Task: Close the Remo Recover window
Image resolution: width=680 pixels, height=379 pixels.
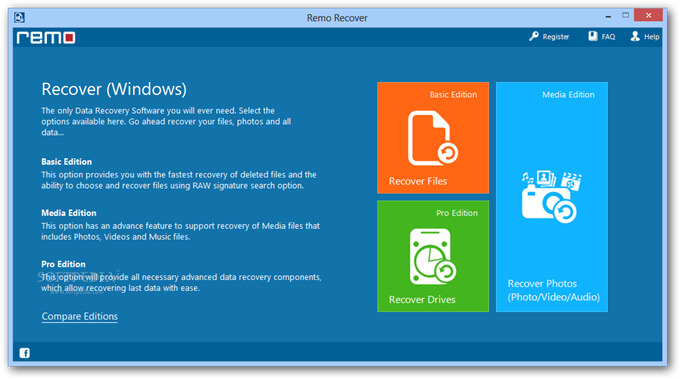Action: tap(648, 15)
